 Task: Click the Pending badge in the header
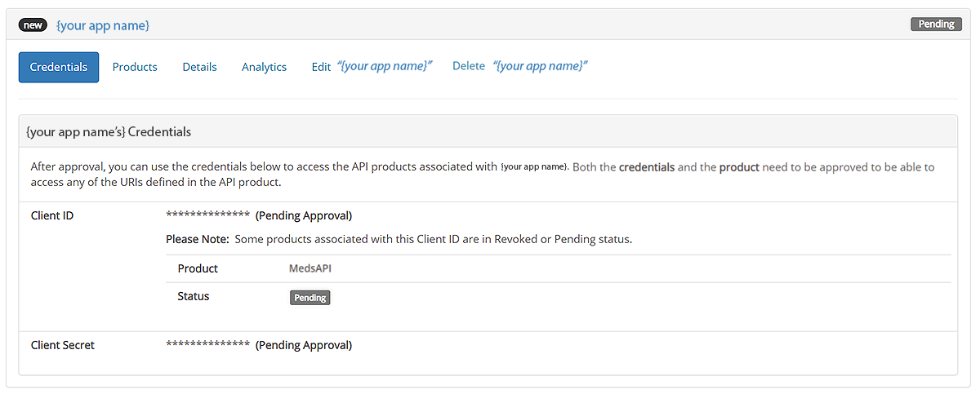pos(936,24)
